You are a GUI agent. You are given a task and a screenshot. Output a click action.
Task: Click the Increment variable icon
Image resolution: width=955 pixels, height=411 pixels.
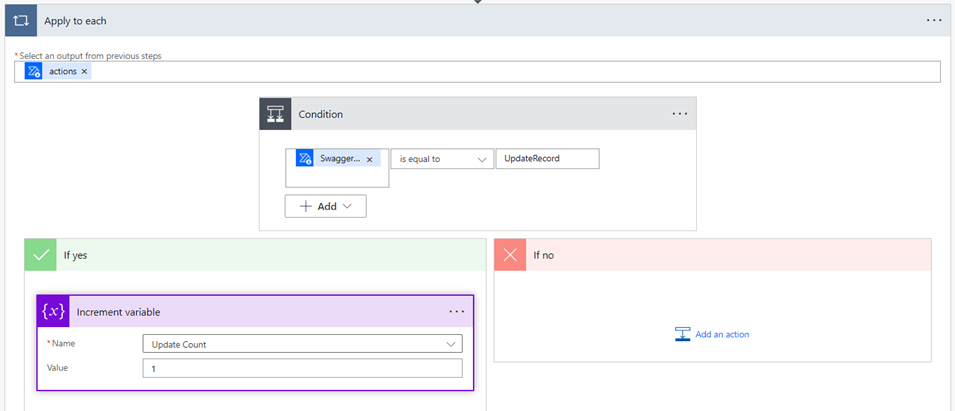coord(54,312)
